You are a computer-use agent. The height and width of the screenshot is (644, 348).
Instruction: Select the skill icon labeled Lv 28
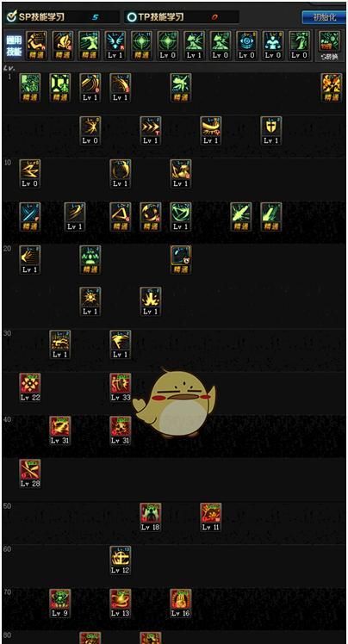click(x=30, y=469)
